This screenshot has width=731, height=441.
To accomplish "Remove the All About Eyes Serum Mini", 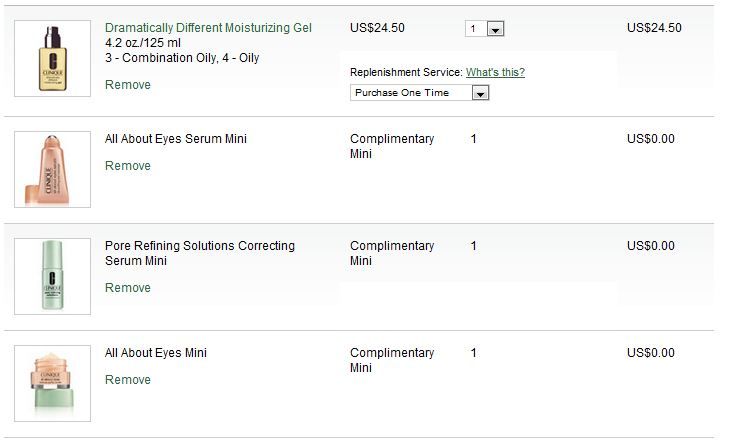I will pyautogui.click(x=128, y=166).
